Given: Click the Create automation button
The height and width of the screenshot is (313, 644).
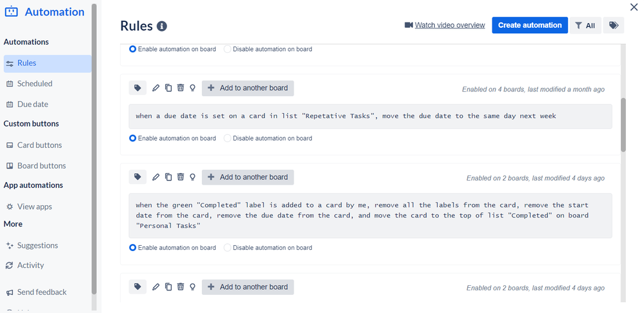Looking at the screenshot, I should coord(530,25).
